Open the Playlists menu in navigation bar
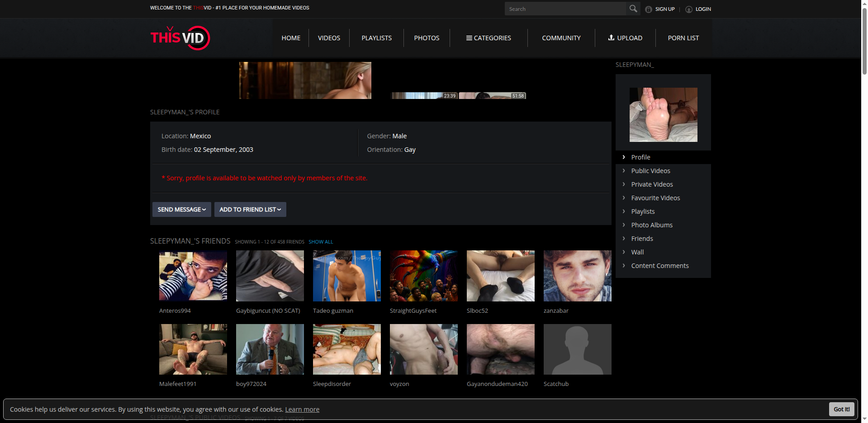This screenshot has height=423, width=868. pyautogui.click(x=377, y=38)
